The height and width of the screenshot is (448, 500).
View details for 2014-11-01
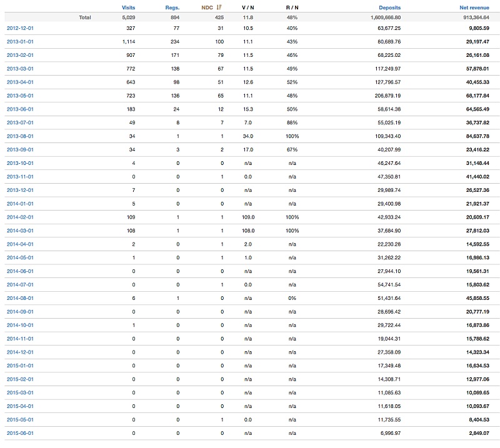pyautogui.click(x=20, y=339)
